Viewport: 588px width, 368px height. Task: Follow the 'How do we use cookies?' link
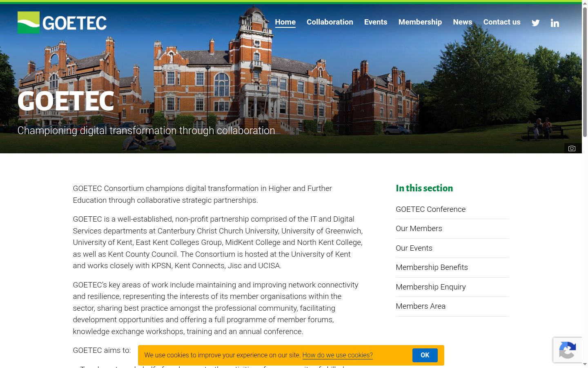[338, 355]
